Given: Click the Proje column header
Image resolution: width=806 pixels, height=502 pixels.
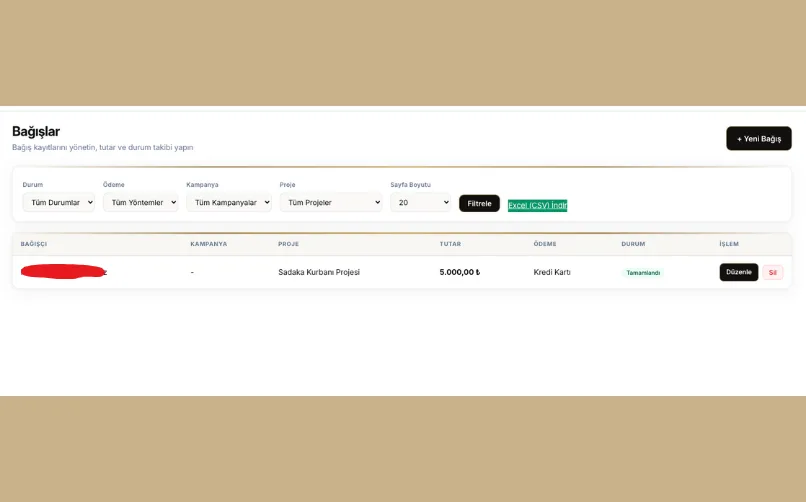Looking at the screenshot, I should [288, 244].
